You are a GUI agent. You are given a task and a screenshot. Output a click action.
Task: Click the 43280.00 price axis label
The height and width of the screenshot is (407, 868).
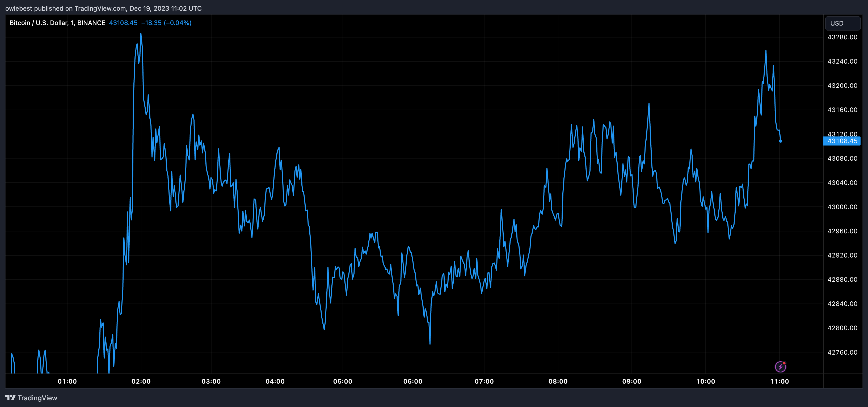(x=842, y=37)
